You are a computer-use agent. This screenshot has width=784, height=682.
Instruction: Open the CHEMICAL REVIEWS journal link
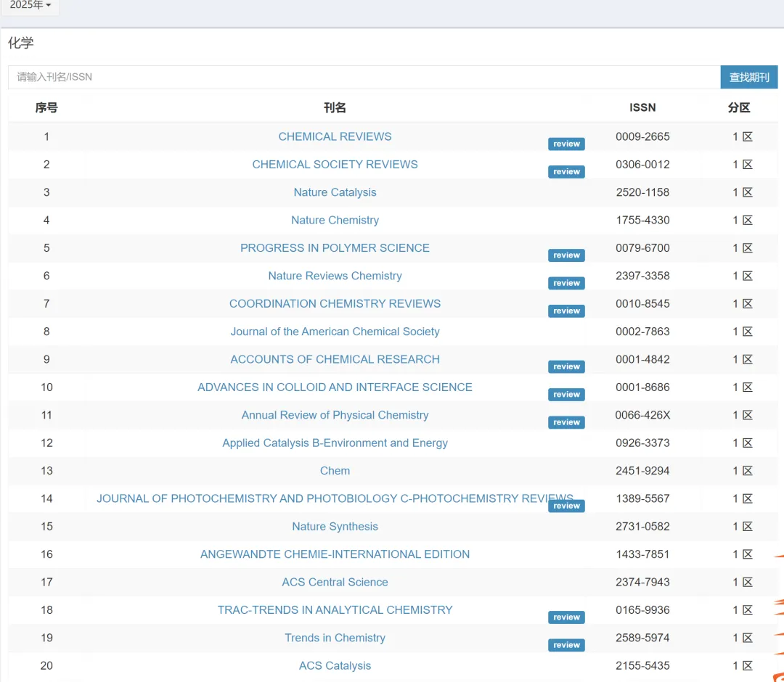335,136
